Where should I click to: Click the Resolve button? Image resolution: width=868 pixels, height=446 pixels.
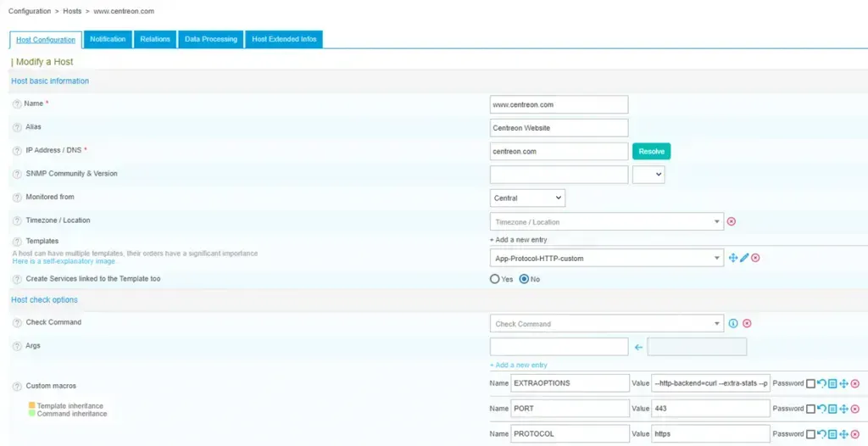click(652, 151)
